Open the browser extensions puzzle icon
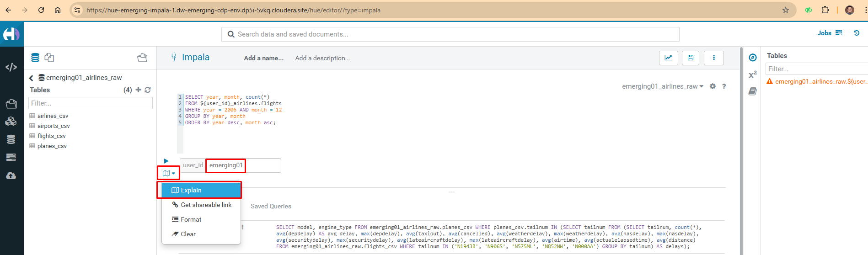This screenshot has height=255, width=868. pos(825,10)
